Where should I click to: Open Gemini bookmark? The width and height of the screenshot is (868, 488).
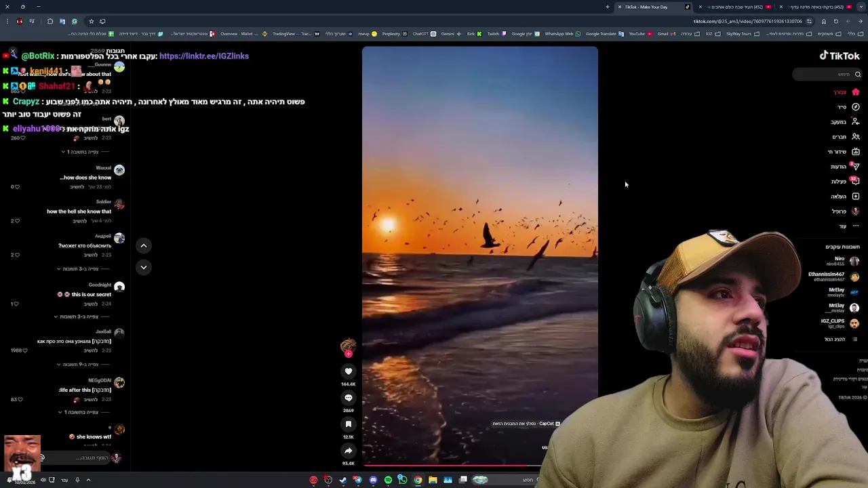click(x=451, y=34)
